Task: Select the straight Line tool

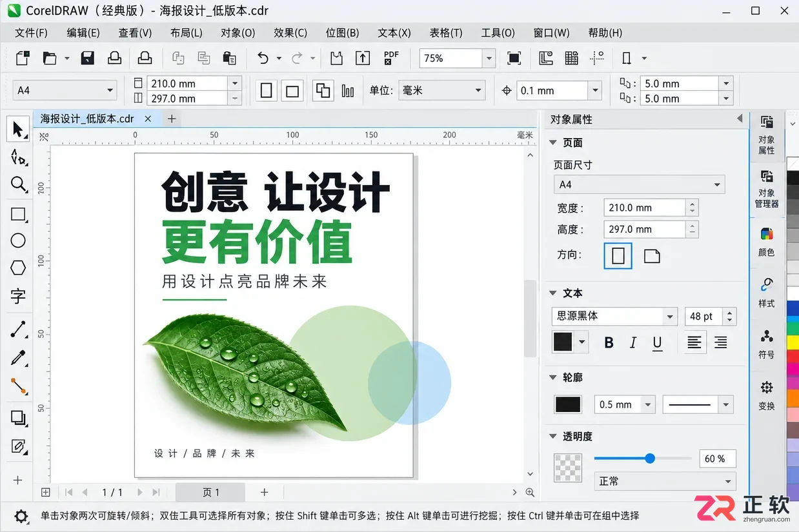Action: click(x=18, y=330)
